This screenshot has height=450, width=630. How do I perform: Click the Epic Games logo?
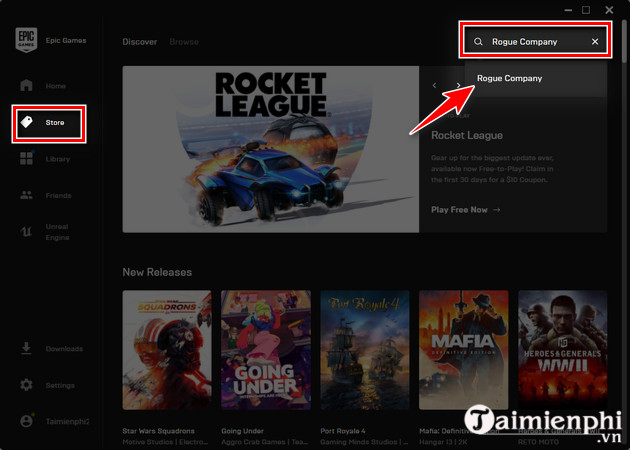26,40
